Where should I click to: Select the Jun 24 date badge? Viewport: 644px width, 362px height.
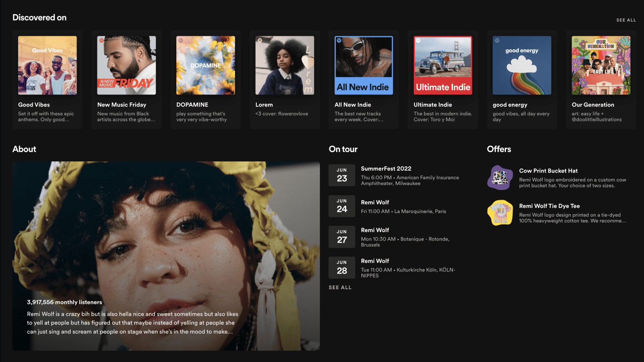(342, 206)
